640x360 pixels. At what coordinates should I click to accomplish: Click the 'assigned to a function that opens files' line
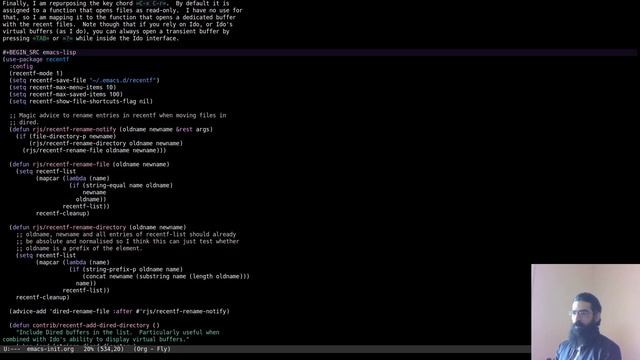point(122,10)
